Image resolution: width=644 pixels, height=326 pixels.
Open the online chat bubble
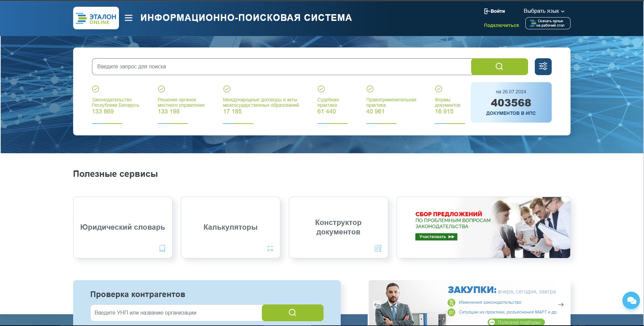(631, 300)
